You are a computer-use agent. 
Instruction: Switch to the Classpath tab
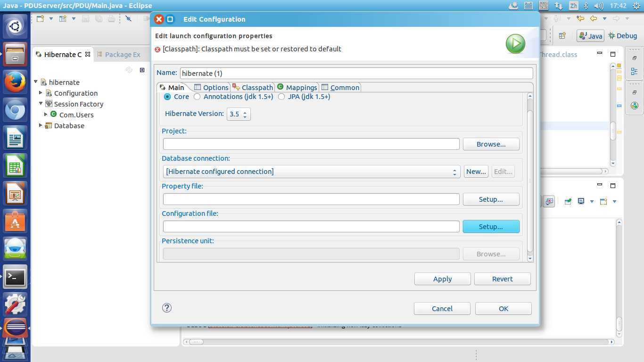click(253, 87)
